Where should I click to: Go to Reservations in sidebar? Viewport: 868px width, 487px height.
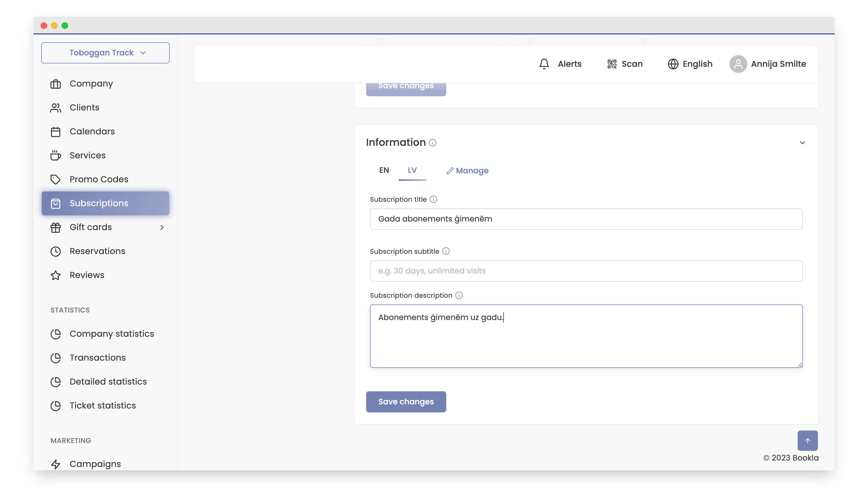[97, 251]
